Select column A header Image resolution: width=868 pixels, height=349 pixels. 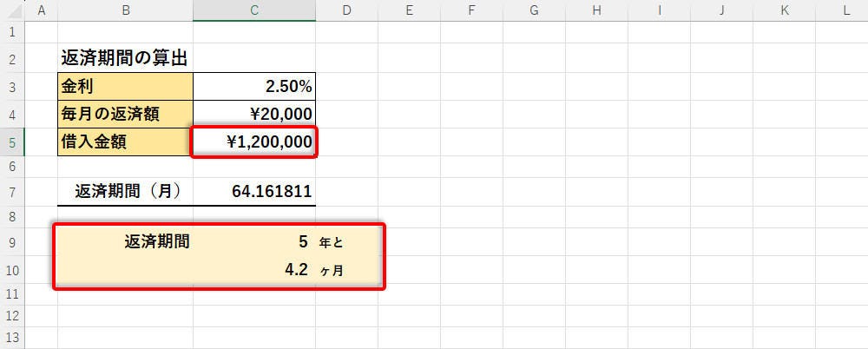[42, 10]
